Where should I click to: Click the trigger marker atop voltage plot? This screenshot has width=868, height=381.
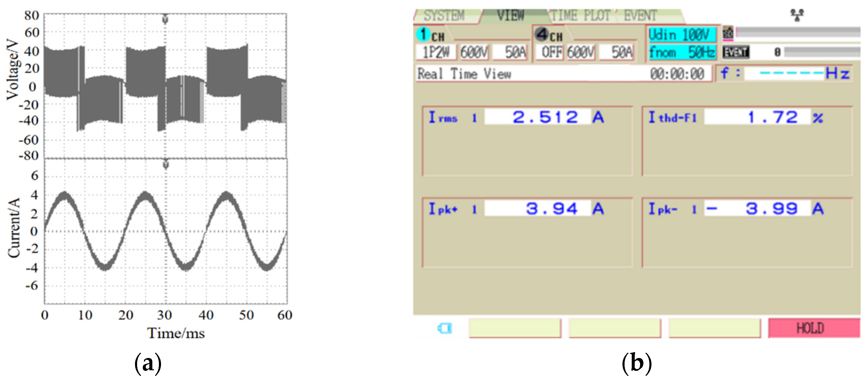(x=165, y=19)
